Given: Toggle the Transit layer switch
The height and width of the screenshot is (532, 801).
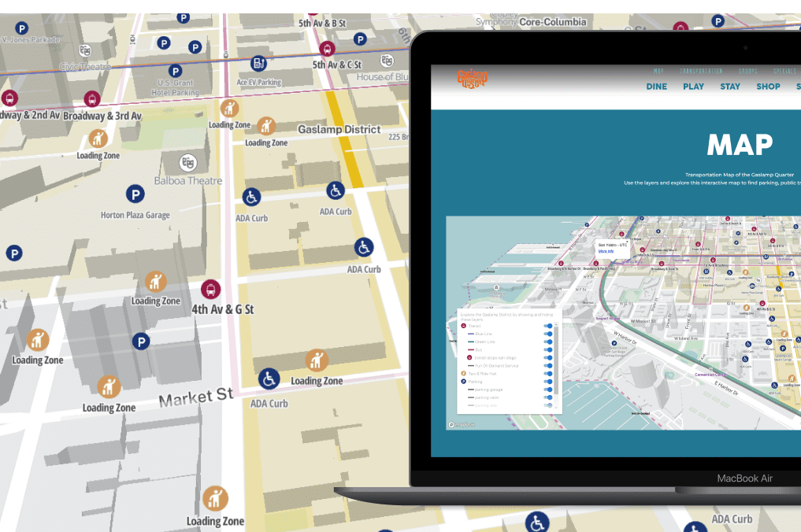Looking at the screenshot, I should pyautogui.click(x=548, y=326).
